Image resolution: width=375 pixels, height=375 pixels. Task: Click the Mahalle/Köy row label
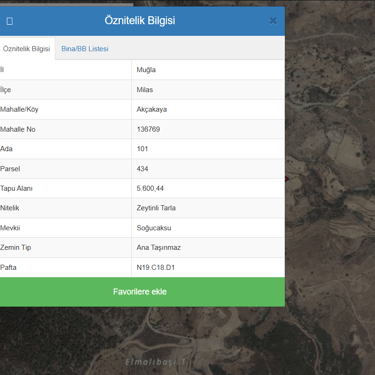click(x=19, y=109)
